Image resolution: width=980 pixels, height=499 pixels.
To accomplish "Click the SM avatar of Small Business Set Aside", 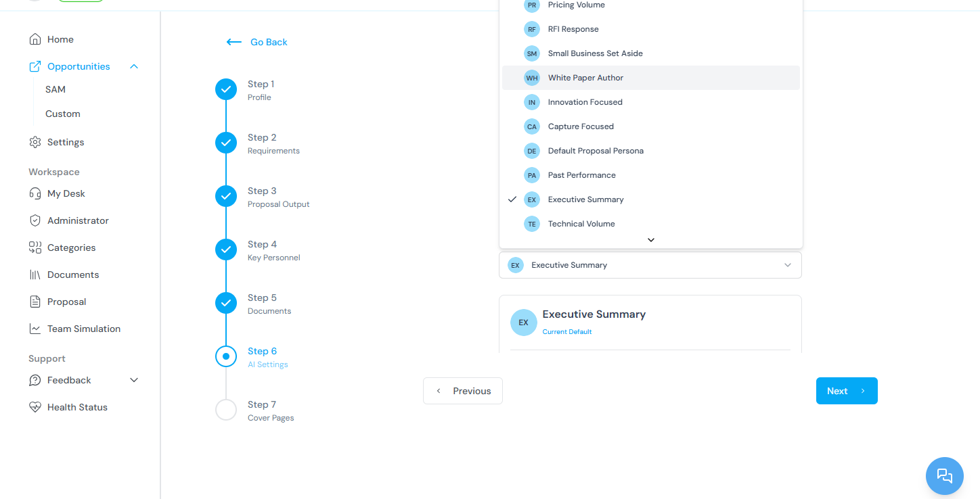I will [x=532, y=53].
